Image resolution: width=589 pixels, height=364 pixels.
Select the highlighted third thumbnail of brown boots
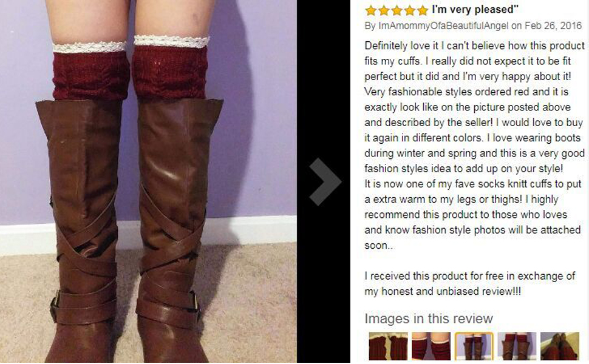pyautogui.click(x=474, y=346)
